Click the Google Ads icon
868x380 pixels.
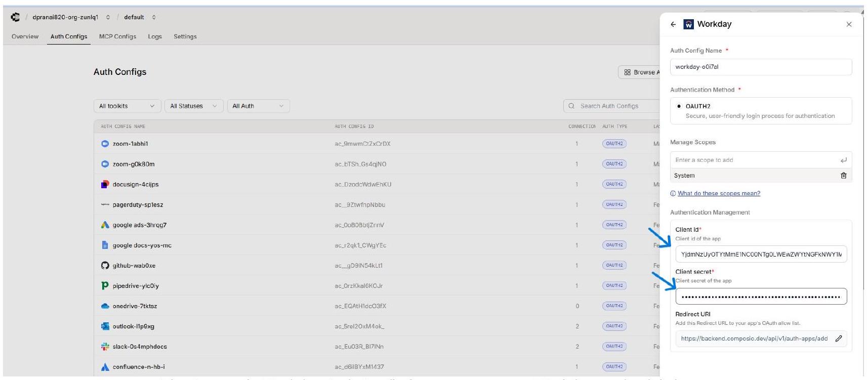pos(105,225)
